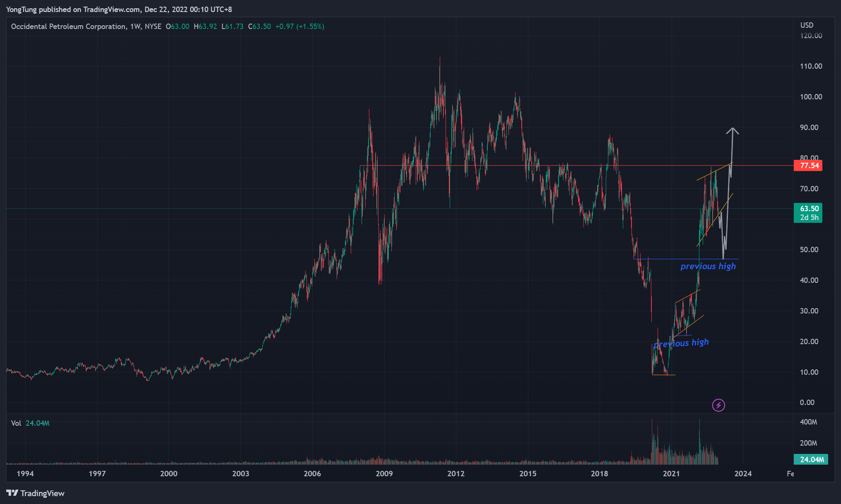Click the 200M volume axis label
841x504 pixels.
tap(808, 443)
